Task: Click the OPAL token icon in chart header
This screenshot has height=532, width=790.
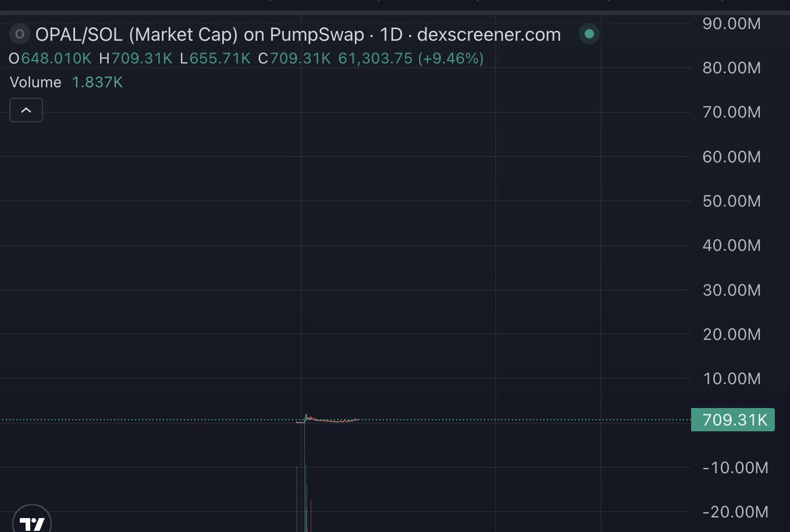Action: (20, 34)
